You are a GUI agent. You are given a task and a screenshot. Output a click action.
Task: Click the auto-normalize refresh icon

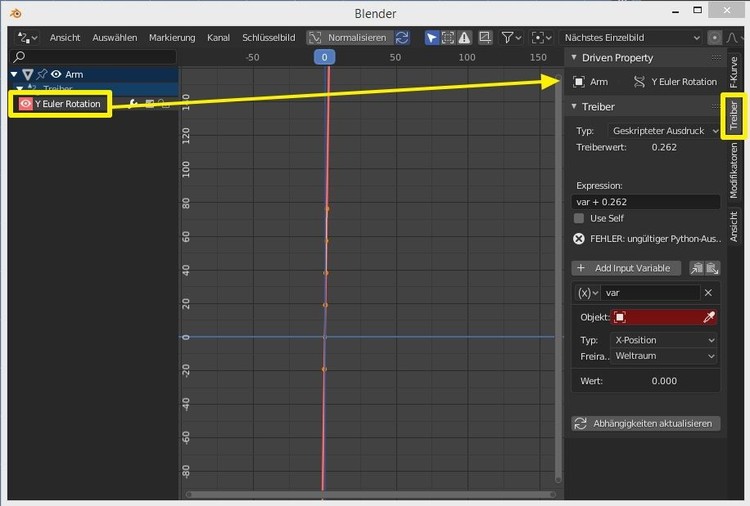tap(402, 37)
